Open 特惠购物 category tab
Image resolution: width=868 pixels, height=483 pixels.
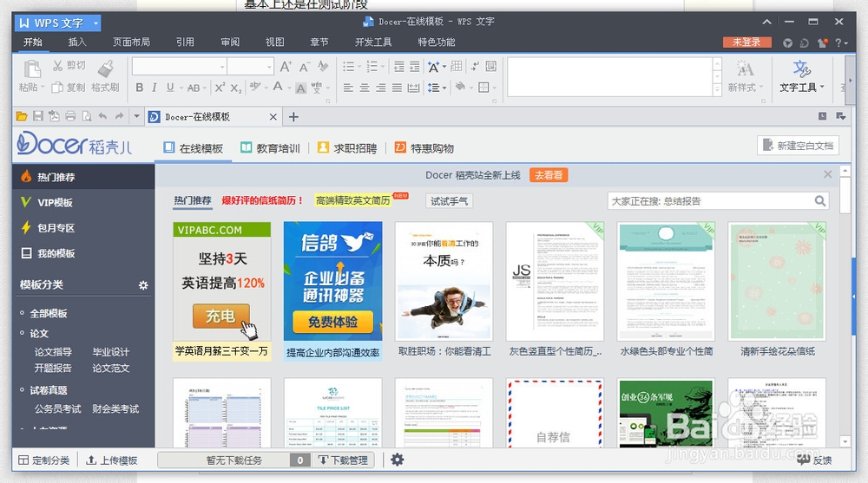click(424, 147)
